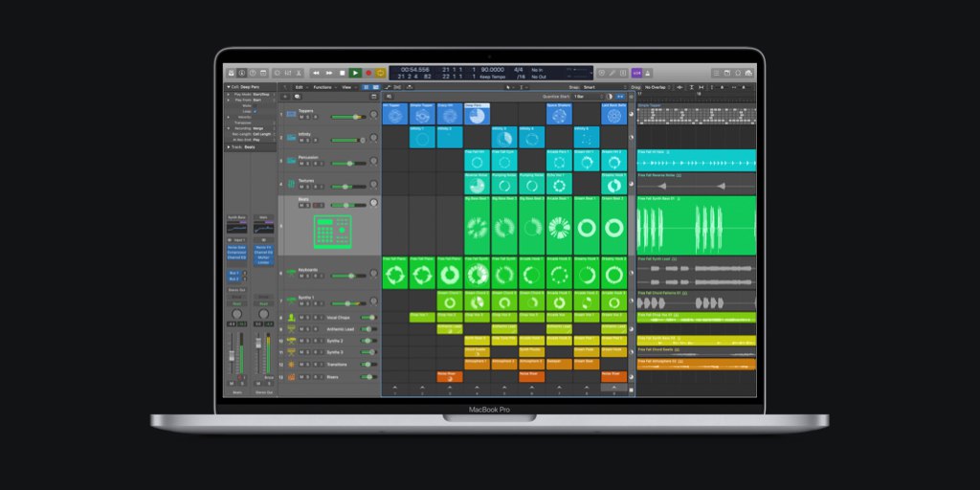Trigger the Simple Topper cell
This screenshot has width=980, height=490.
coord(422,114)
